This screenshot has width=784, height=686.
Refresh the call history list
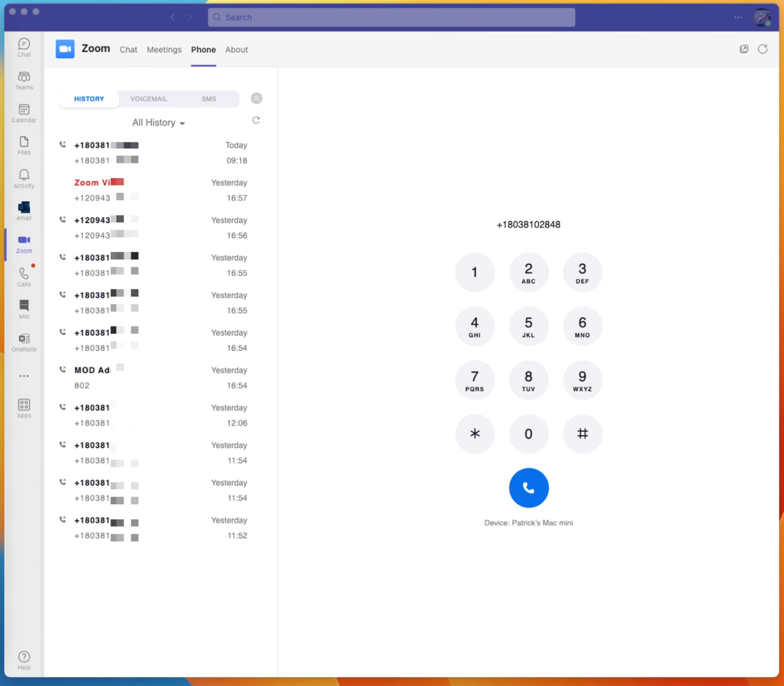[256, 120]
